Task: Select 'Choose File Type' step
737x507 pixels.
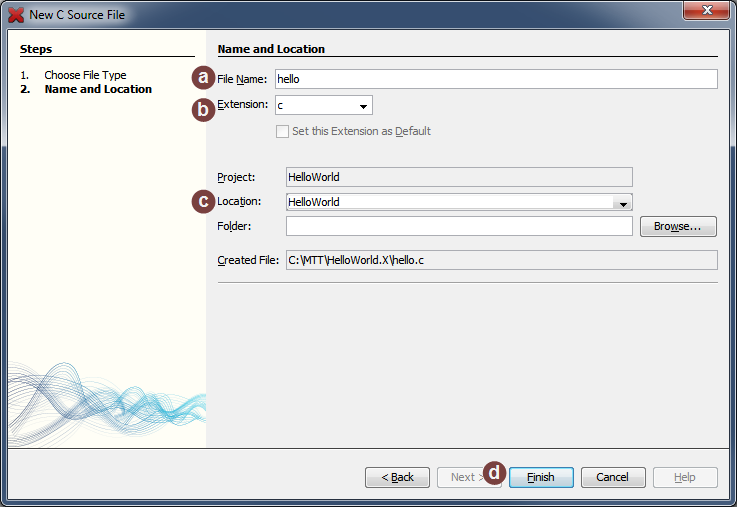Action: pyautogui.click(x=85, y=75)
